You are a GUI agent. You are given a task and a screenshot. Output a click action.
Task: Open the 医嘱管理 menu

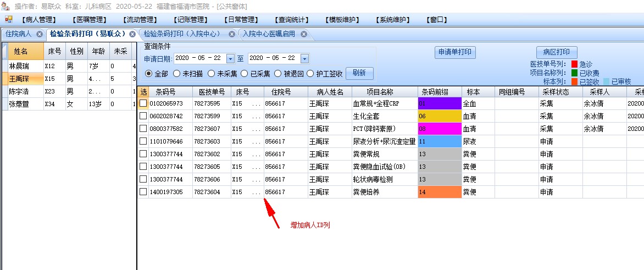click(x=89, y=20)
